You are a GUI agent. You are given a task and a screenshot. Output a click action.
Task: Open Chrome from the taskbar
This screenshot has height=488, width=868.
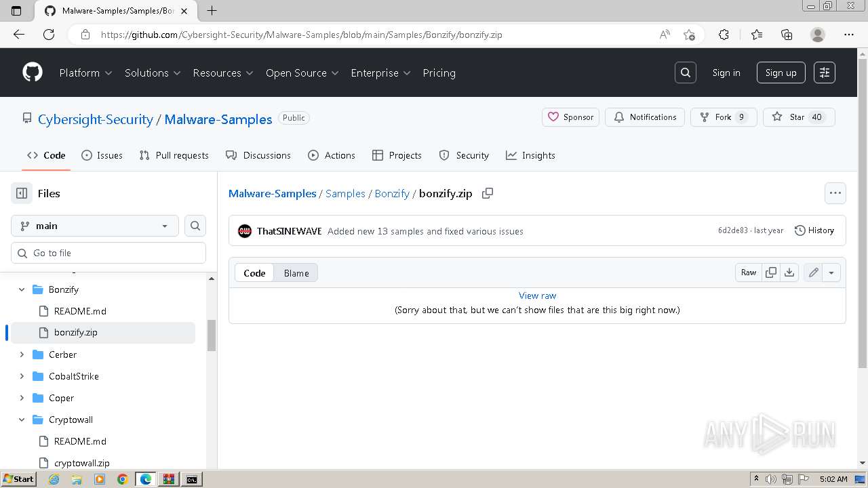pos(123,479)
